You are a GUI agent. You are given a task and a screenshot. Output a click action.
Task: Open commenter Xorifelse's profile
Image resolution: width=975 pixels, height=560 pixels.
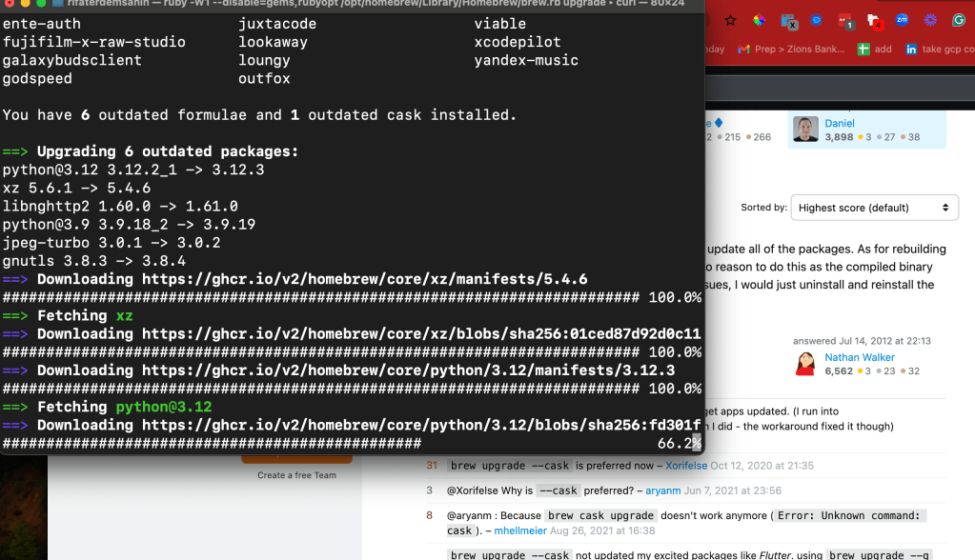tap(686, 466)
